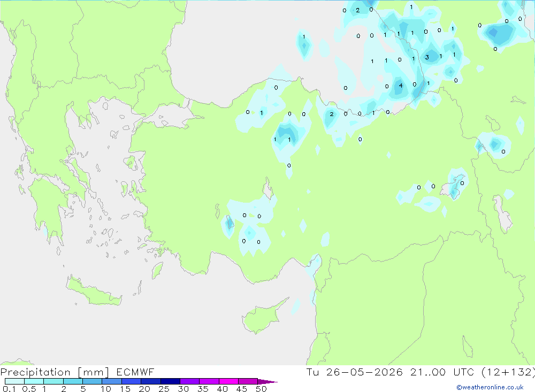Click the '3' precipitation value on the map
535x392 pixels.
[427, 57]
